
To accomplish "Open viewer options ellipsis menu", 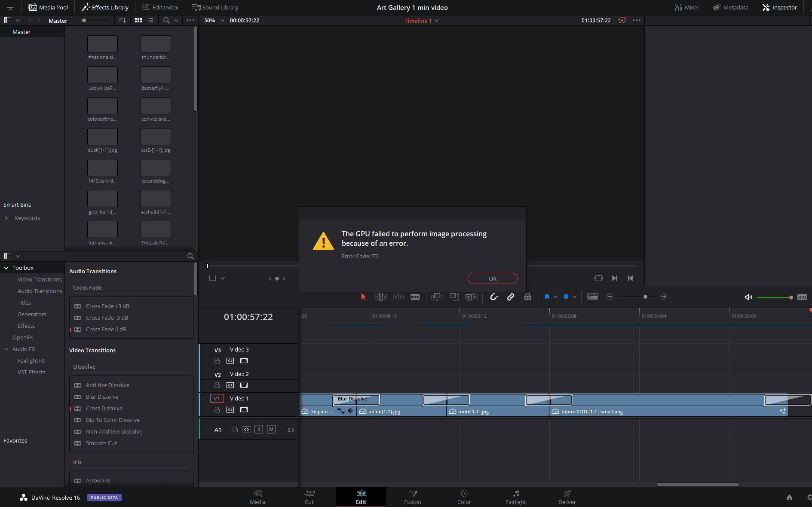I will coord(637,21).
